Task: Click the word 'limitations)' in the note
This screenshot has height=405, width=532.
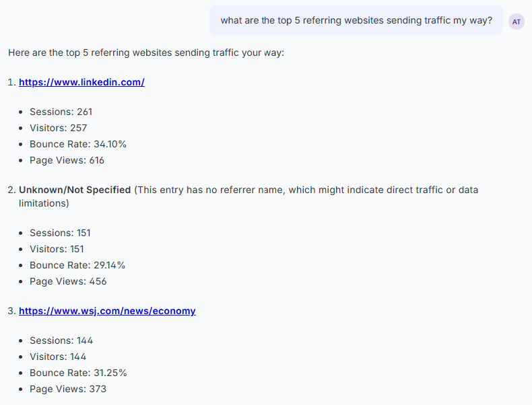Action: (44, 203)
